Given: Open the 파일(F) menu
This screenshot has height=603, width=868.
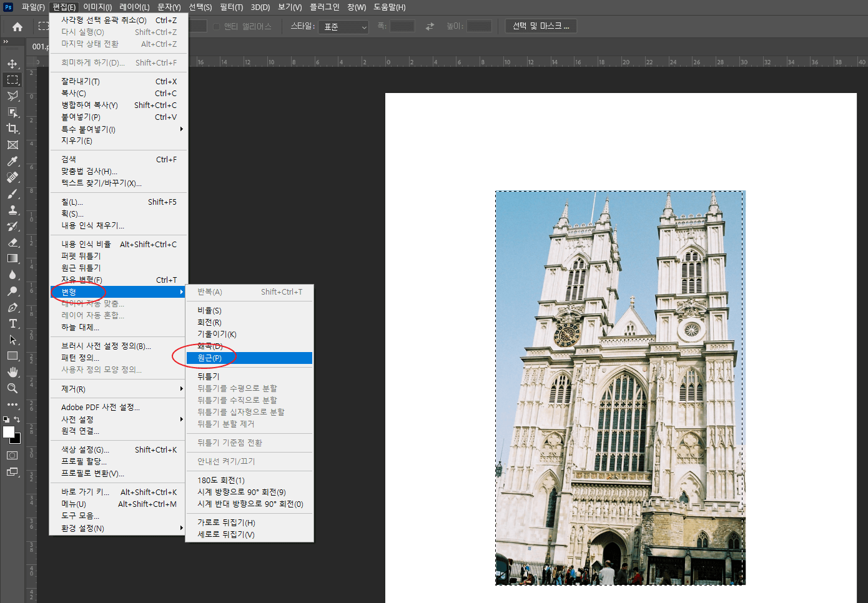Looking at the screenshot, I should click(33, 7).
